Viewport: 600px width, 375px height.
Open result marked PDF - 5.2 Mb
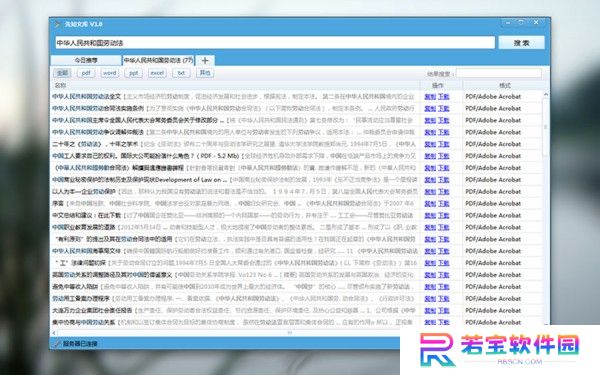pyautogui.click(x=146, y=156)
